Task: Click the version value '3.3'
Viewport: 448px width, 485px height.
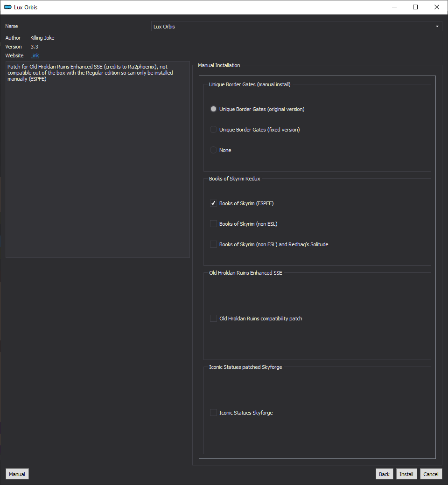Action: [x=35, y=47]
